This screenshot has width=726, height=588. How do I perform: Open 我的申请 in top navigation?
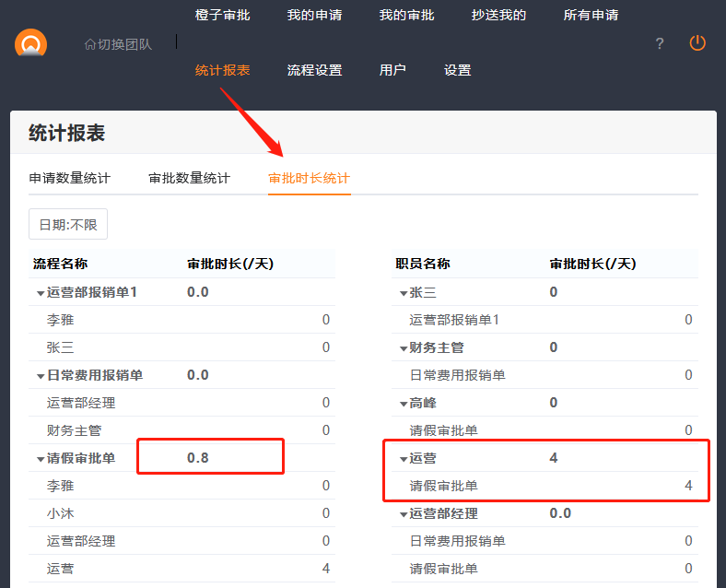click(x=314, y=15)
